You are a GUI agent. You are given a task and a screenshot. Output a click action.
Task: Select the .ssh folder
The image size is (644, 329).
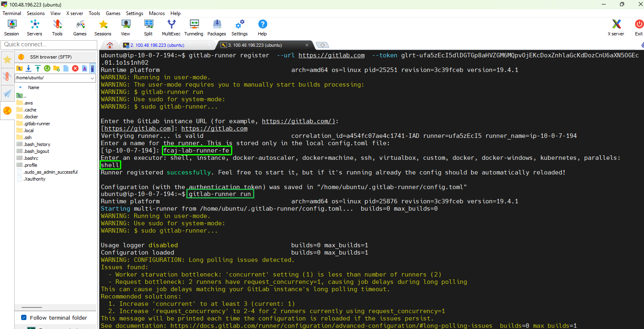click(28, 137)
